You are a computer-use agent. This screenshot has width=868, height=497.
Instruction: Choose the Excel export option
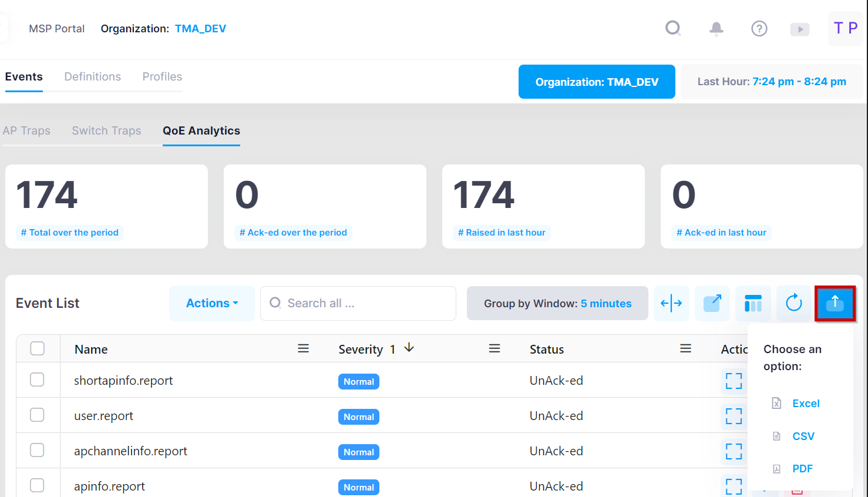pos(805,404)
